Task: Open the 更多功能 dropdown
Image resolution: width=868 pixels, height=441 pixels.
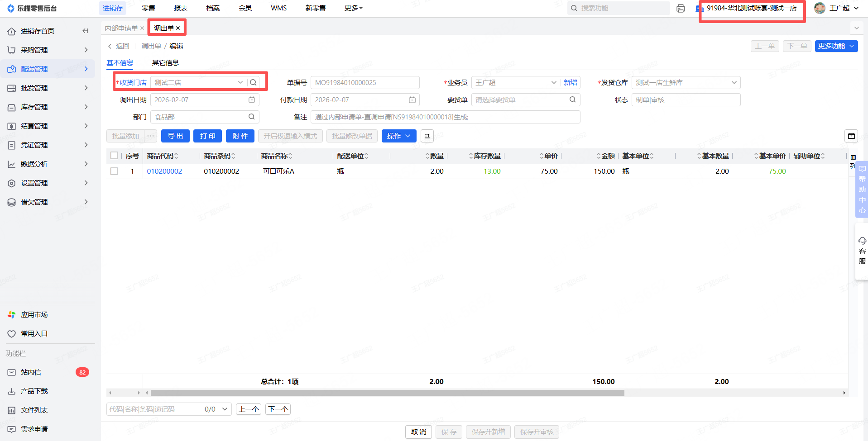Action: (836, 46)
